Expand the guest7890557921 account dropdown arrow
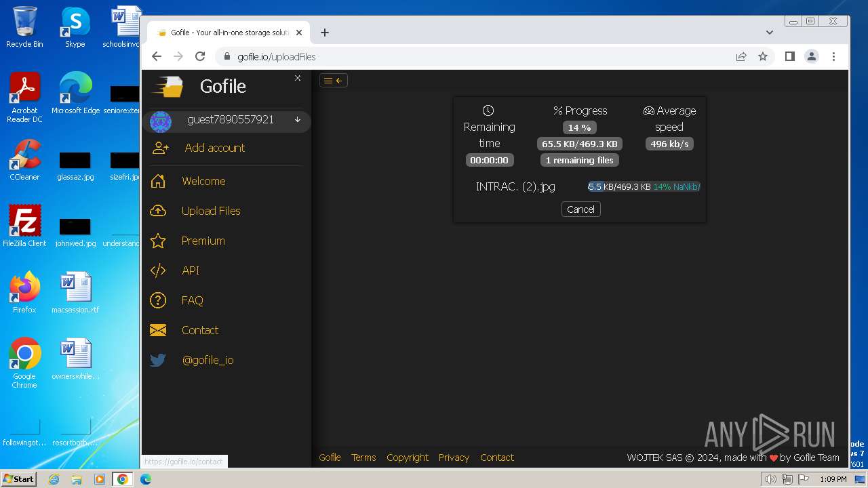Viewport: 868px width, 488px height. tap(297, 120)
